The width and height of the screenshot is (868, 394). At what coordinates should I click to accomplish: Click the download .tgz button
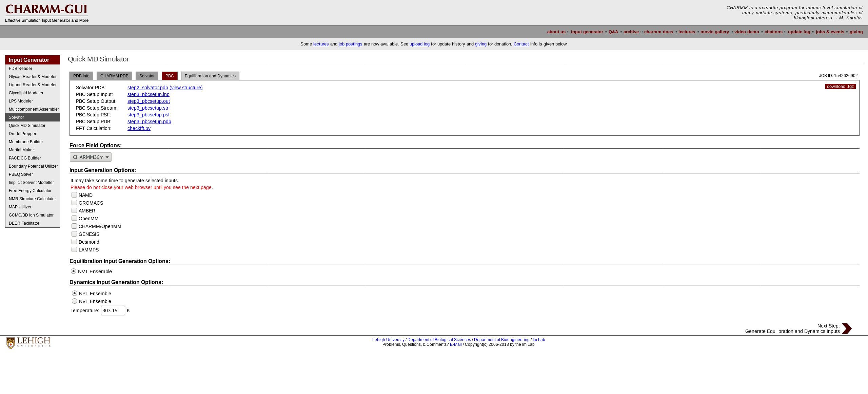(841, 87)
